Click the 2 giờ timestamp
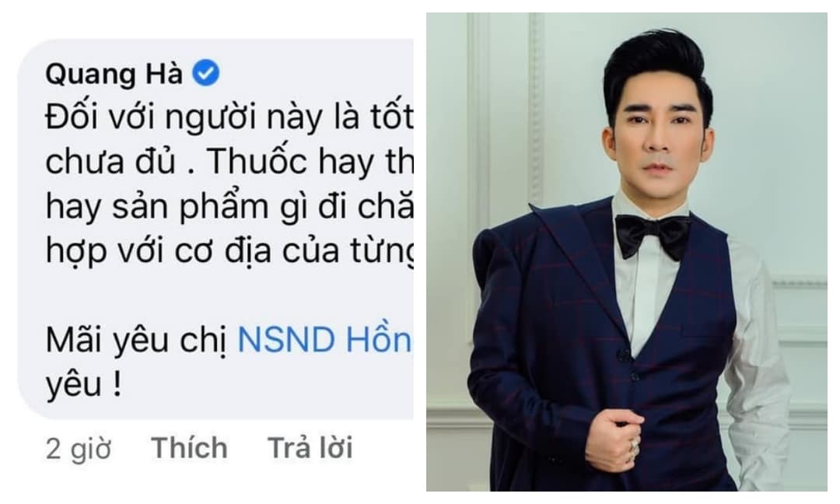Viewport: 840px width, 504px height. pyautogui.click(x=79, y=449)
